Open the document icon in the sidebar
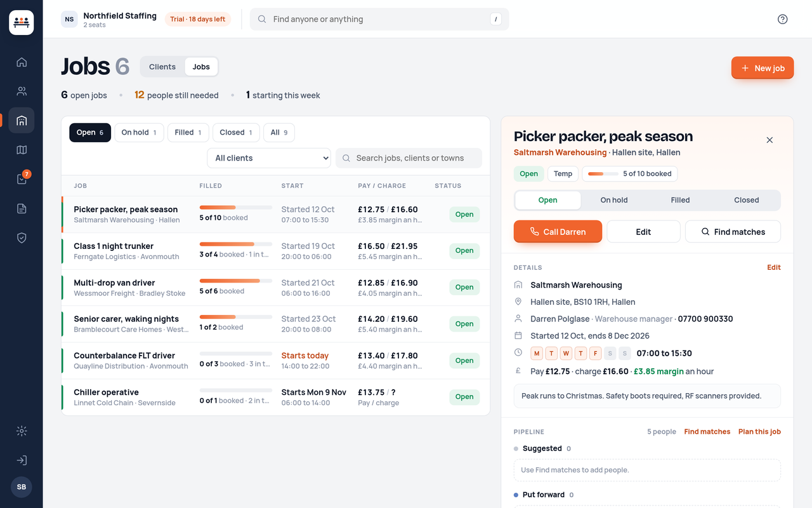Viewport: 812px width, 508px height. click(22, 208)
